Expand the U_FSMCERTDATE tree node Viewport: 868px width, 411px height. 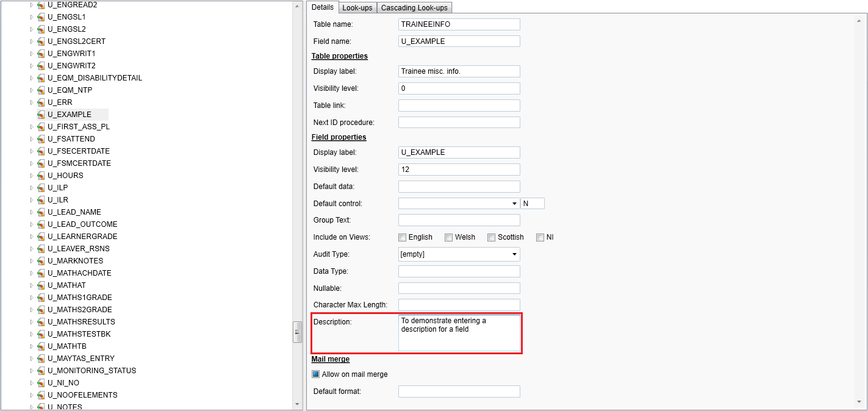tap(32, 163)
